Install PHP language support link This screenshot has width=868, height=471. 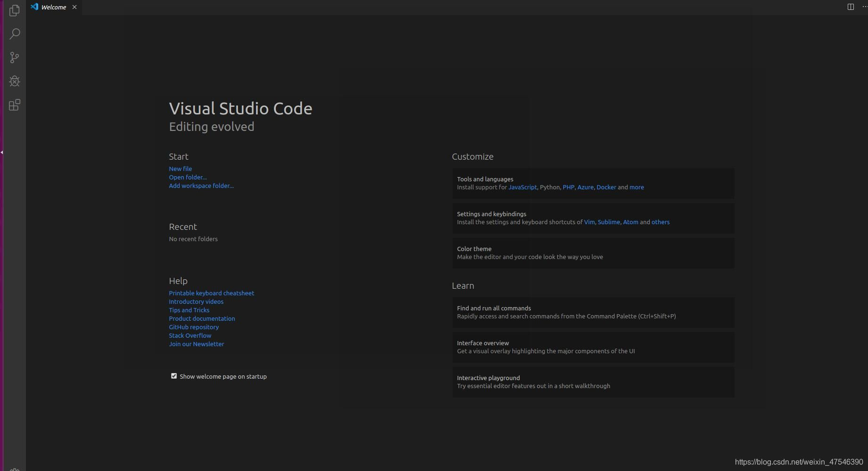pyautogui.click(x=568, y=187)
